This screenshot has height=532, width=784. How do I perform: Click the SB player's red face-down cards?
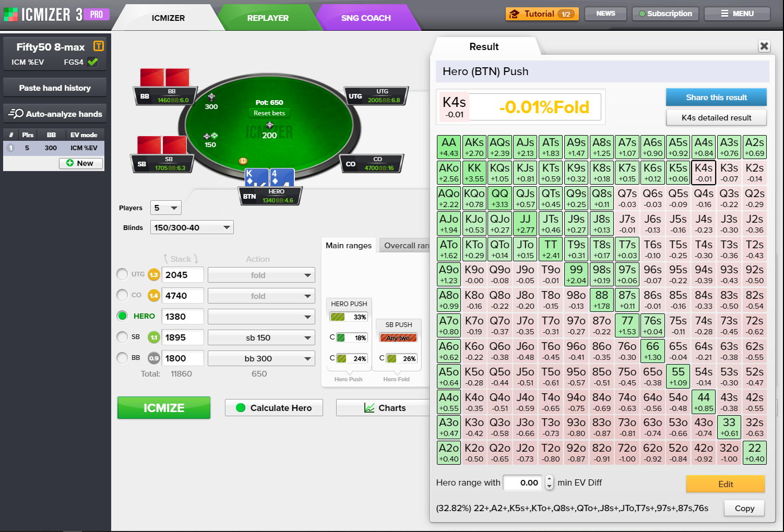coord(162,145)
